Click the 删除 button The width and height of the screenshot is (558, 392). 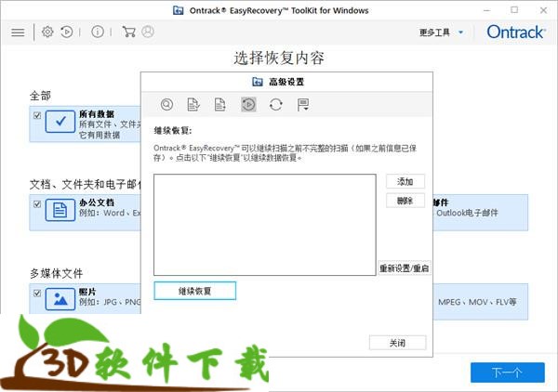405,201
